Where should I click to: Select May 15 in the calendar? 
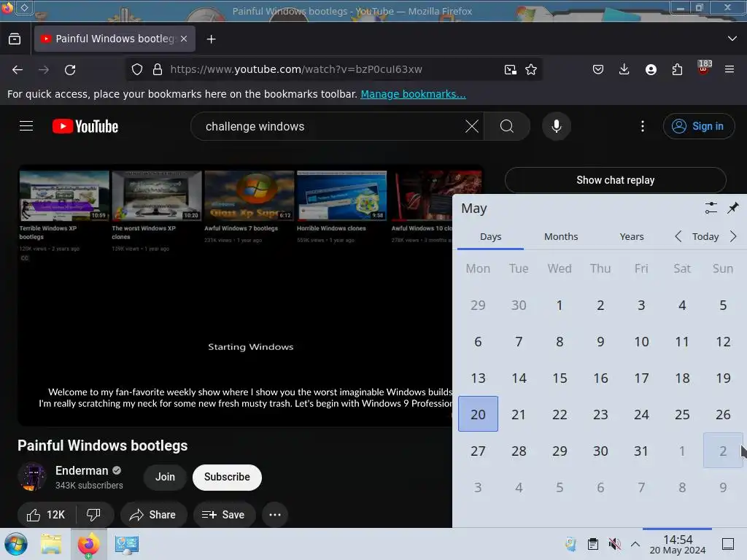pyautogui.click(x=560, y=378)
